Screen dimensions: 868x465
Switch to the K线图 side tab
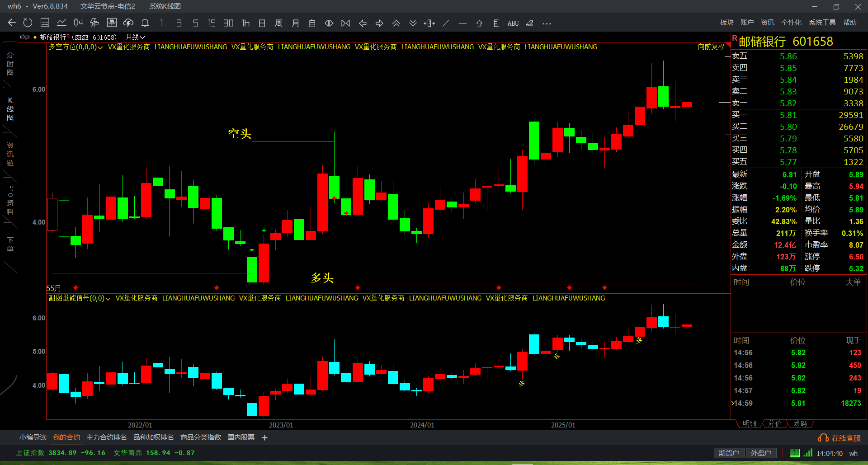click(10, 109)
